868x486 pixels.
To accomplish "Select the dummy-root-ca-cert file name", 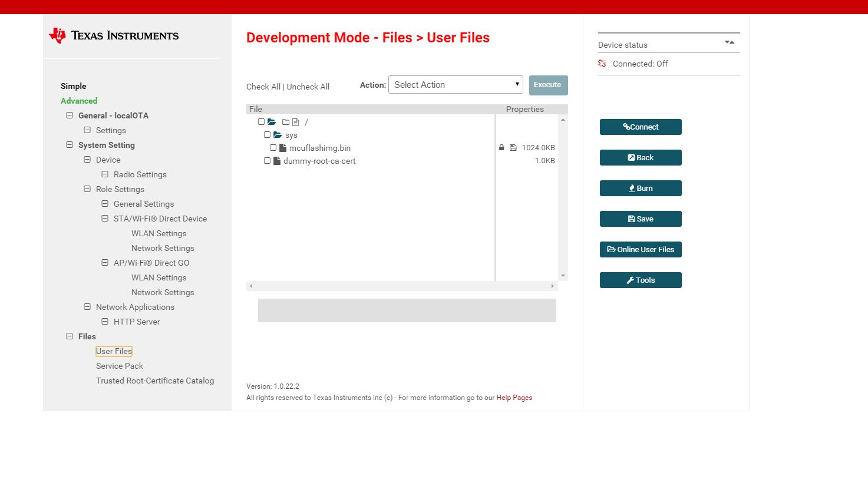I will [x=319, y=161].
